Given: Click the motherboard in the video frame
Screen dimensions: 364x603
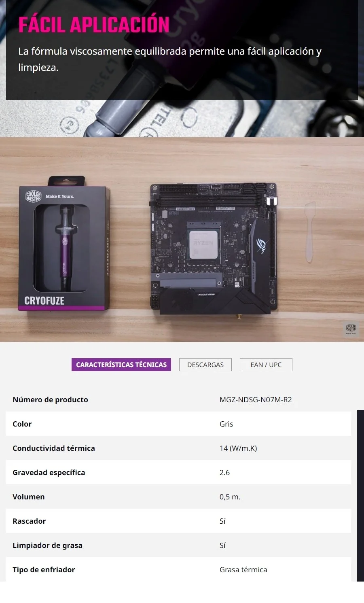Looking at the screenshot, I should click(x=214, y=248).
